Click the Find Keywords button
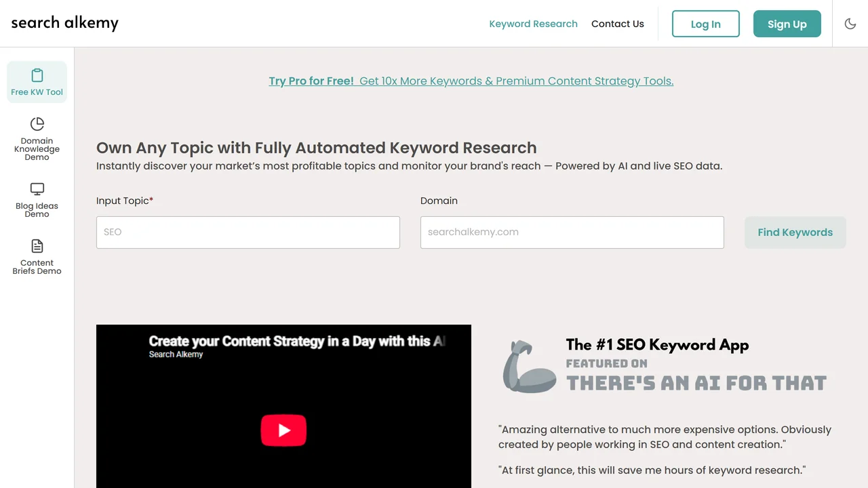Screen dimensions: 868x488 tap(795, 232)
